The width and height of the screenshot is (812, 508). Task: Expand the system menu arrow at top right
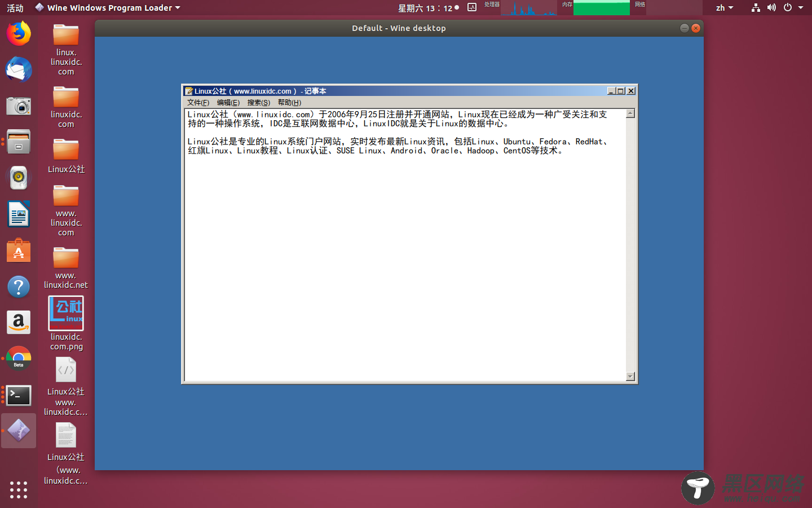pos(801,8)
